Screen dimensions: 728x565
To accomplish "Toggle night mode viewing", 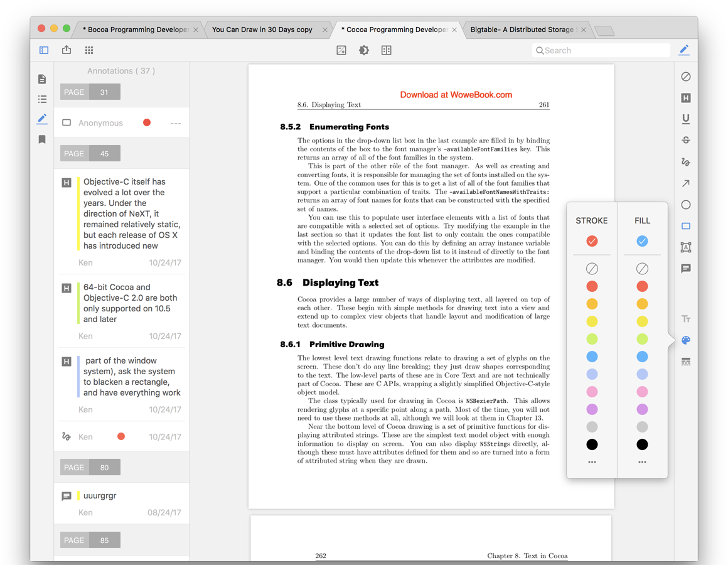I will coord(364,50).
